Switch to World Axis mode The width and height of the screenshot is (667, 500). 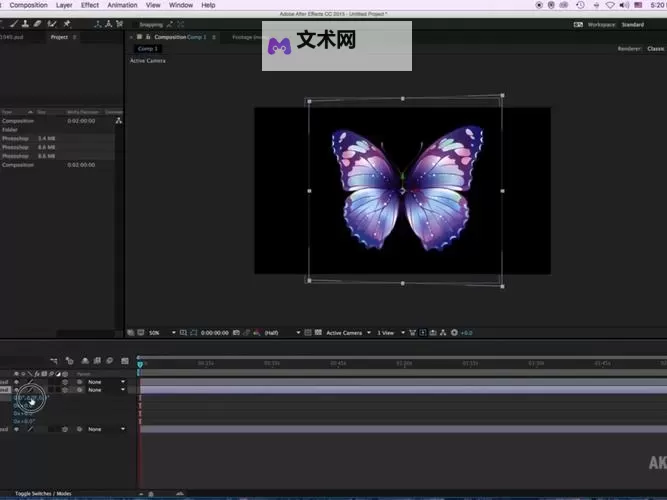click(x=108, y=24)
